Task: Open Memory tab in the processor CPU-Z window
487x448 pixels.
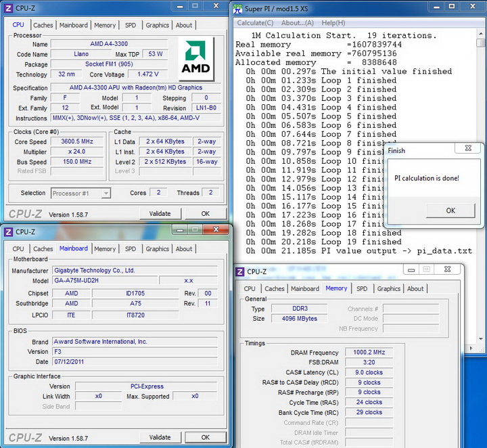Action: tap(105, 25)
